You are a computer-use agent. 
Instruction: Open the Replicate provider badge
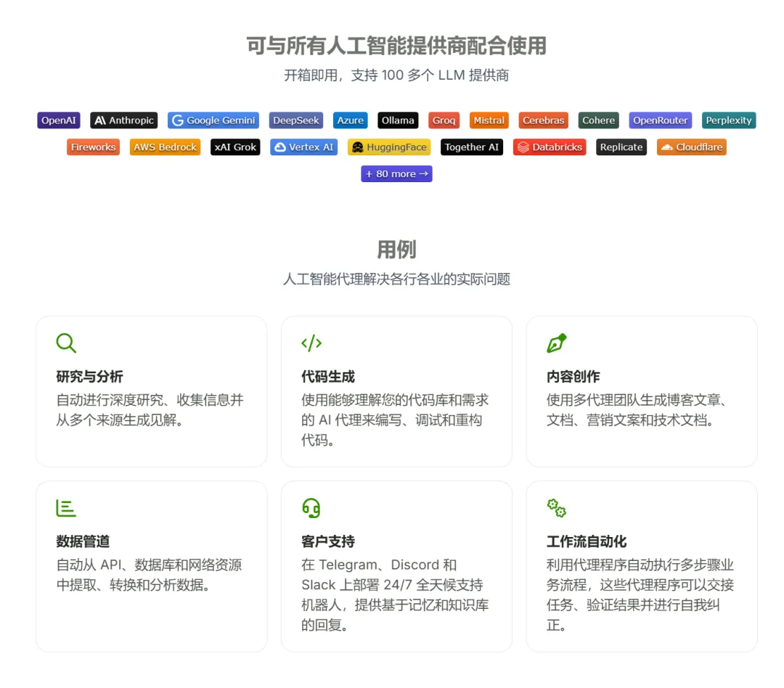click(x=621, y=147)
